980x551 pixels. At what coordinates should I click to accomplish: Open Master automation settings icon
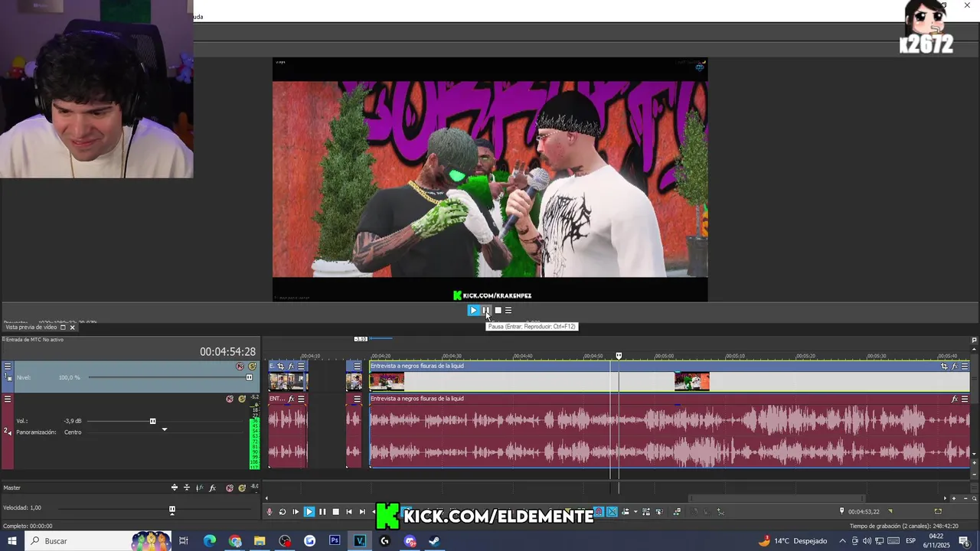tap(200, 487)
